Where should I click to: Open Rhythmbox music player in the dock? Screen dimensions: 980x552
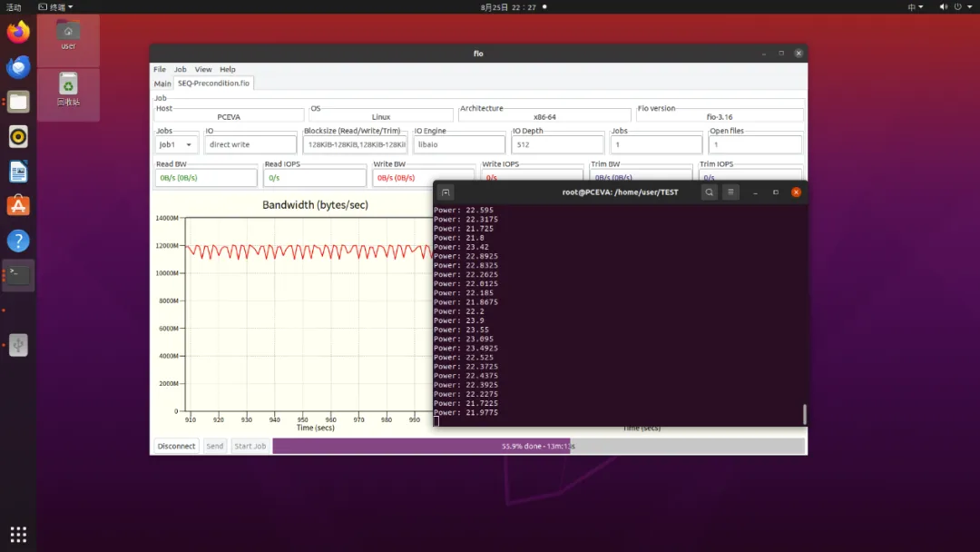click(18, 136)
